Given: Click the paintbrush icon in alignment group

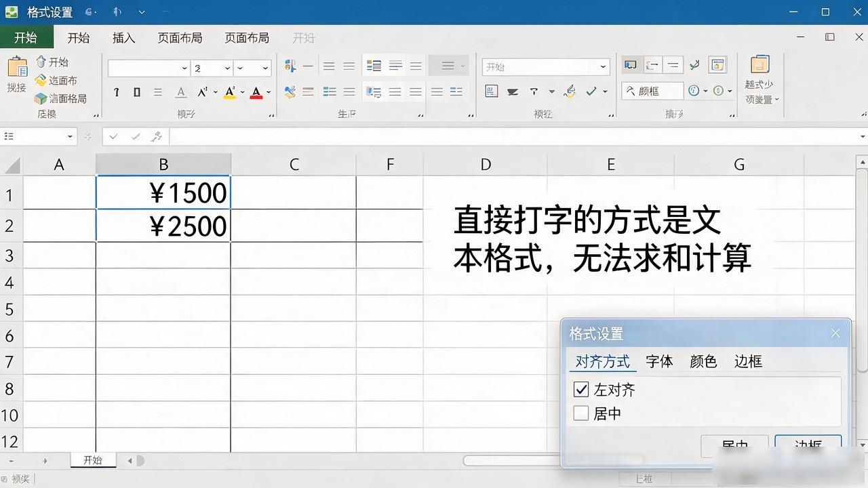Looking at the screenshot, I should coord(290,91).
